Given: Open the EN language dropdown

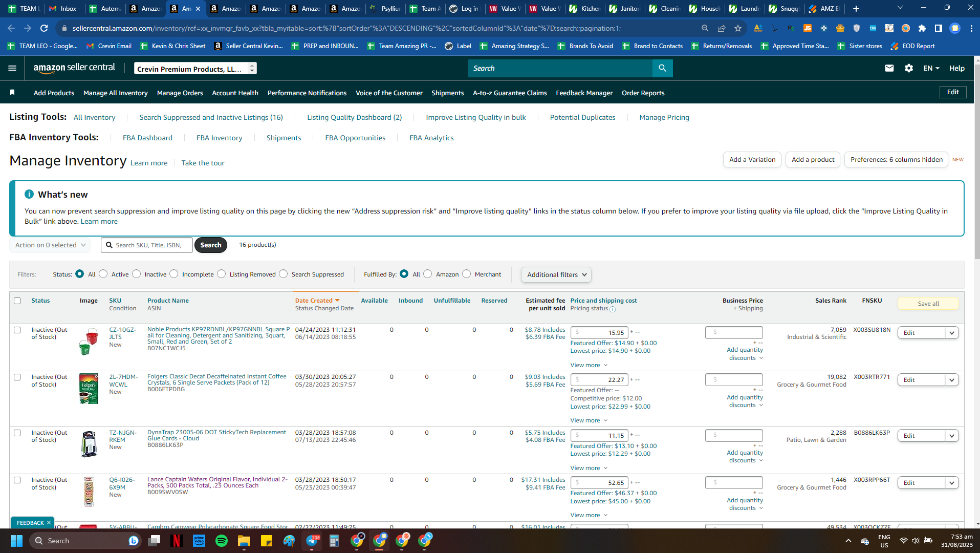Looking at the screenshot, I should (931, 68).
